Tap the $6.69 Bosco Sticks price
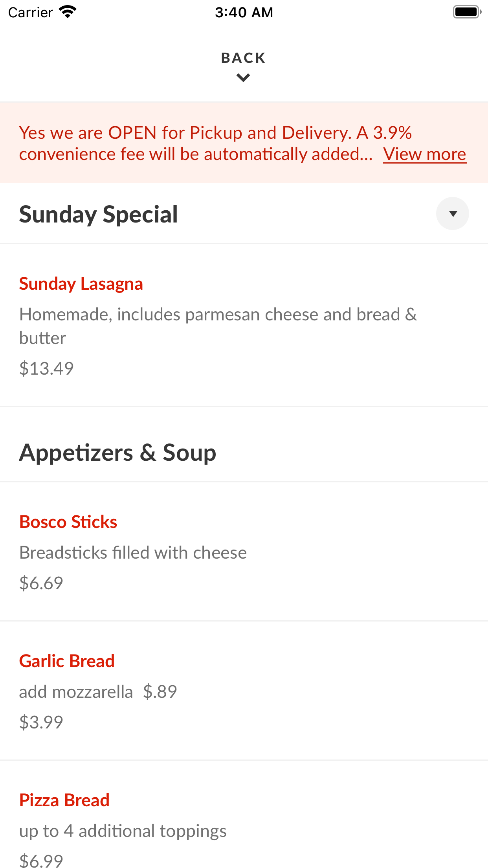Viewport: 488px width, 868px height. click(41, 583)
